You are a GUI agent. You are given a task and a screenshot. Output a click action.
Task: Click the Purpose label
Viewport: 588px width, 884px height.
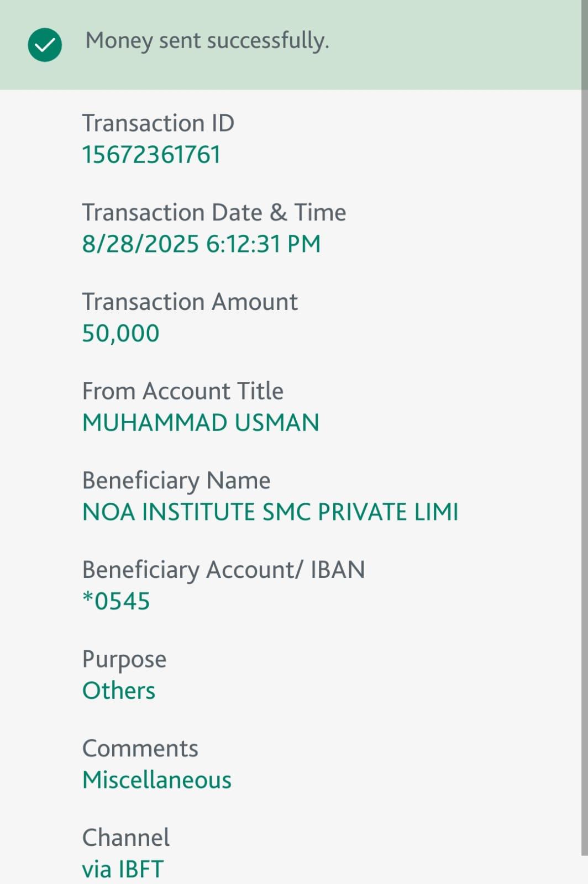coord(124,659)
